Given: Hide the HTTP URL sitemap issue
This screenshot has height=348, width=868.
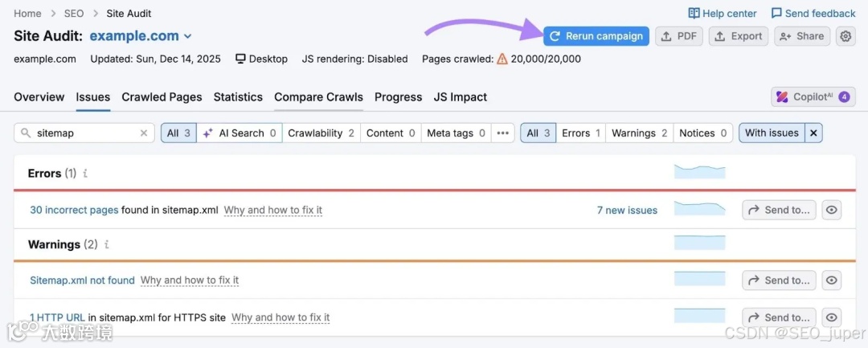Looking at the screenshot, I should click(x=832, y=317).
